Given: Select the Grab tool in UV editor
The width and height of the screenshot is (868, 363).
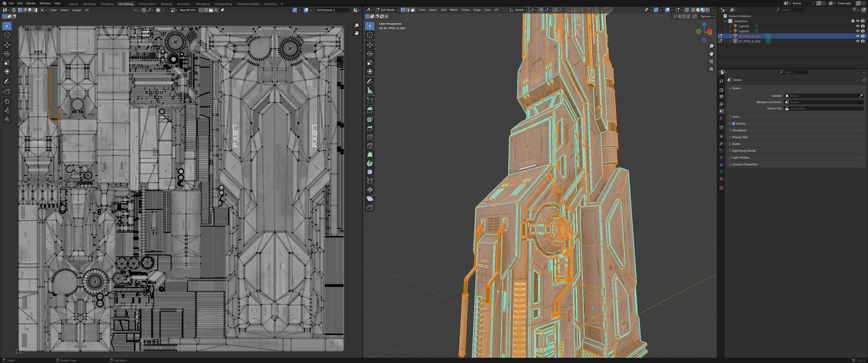Looking at the screenshot, I should click(x=7, y=101).
